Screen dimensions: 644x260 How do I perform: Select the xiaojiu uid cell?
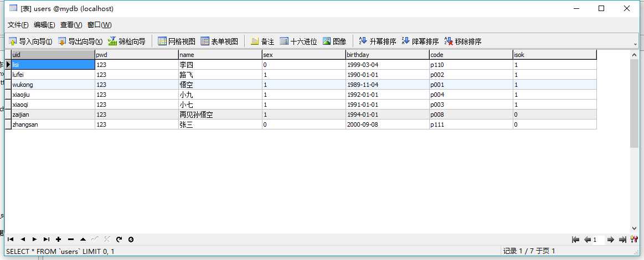point(53,95)
